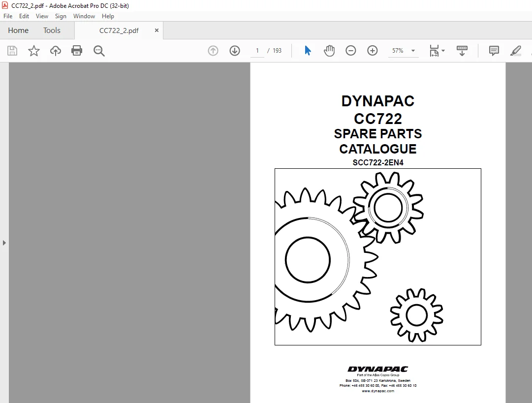This screenshot has height=403, width=532.
Task: Activate the hand pan tool
Action: [x=329, y=51]
